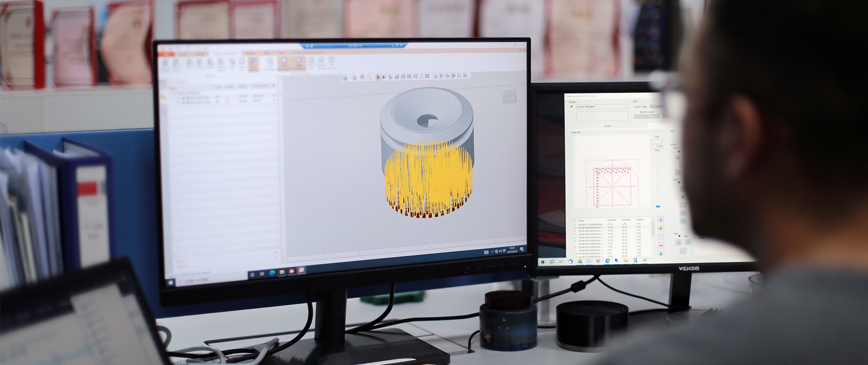Open Microsoft Edge from the left monitor taskbar
This screenshot has width=868, height=365.
point(272,273)
